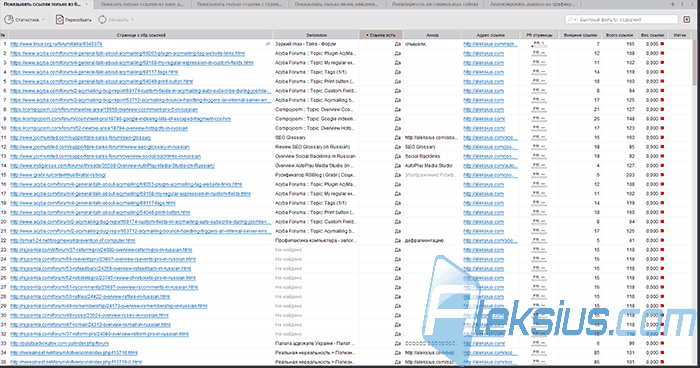Click the open-link arrow icon in row 1
Screen dimensions: 700x368
(268, 44)
